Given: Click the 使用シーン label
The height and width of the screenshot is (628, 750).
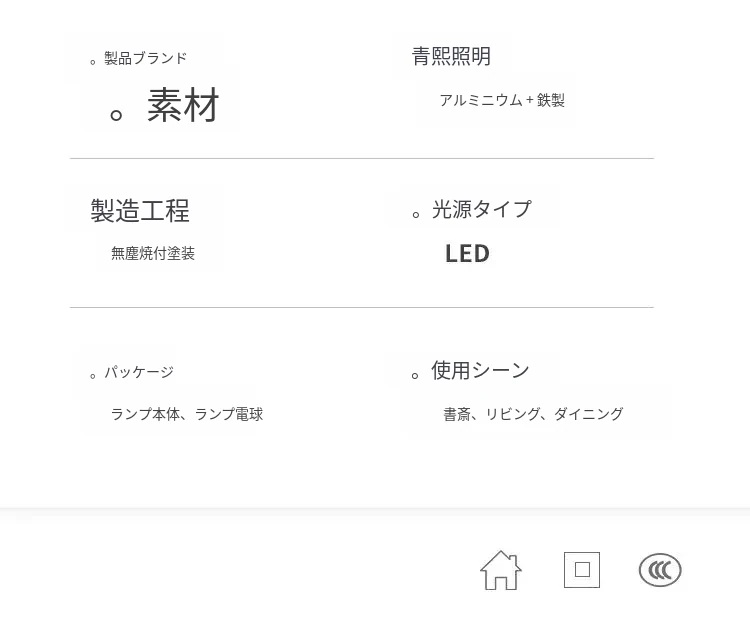Looking at the screenshot, I should click(x=480, y=370).
